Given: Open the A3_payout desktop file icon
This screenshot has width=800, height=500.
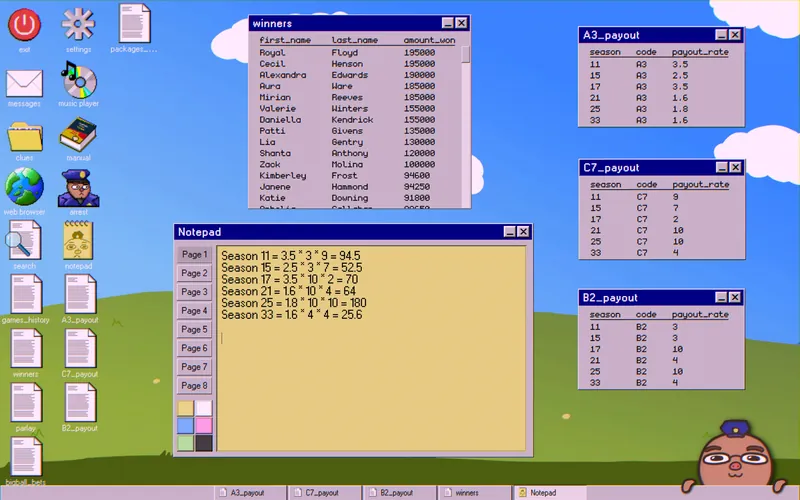Looking at the screenshot, I should click(80, 294).
